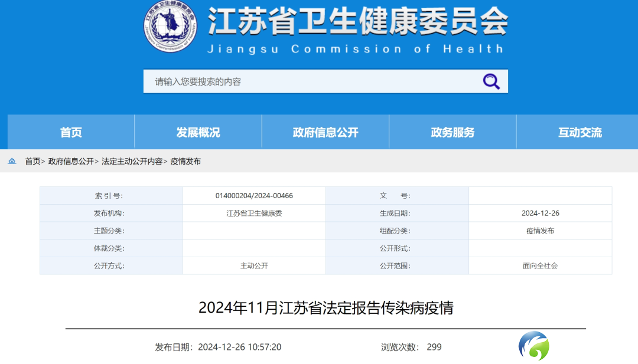Focus the search input field

pos(313,81)
